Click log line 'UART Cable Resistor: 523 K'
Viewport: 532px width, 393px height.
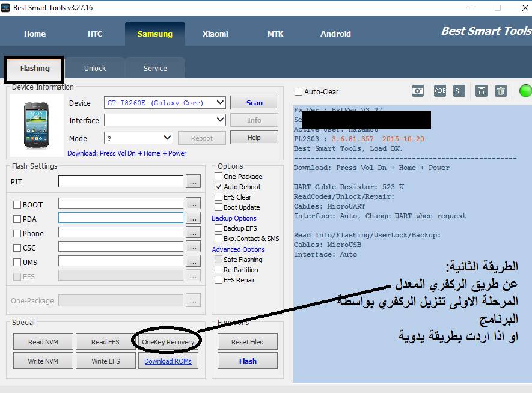pos(349,187)
